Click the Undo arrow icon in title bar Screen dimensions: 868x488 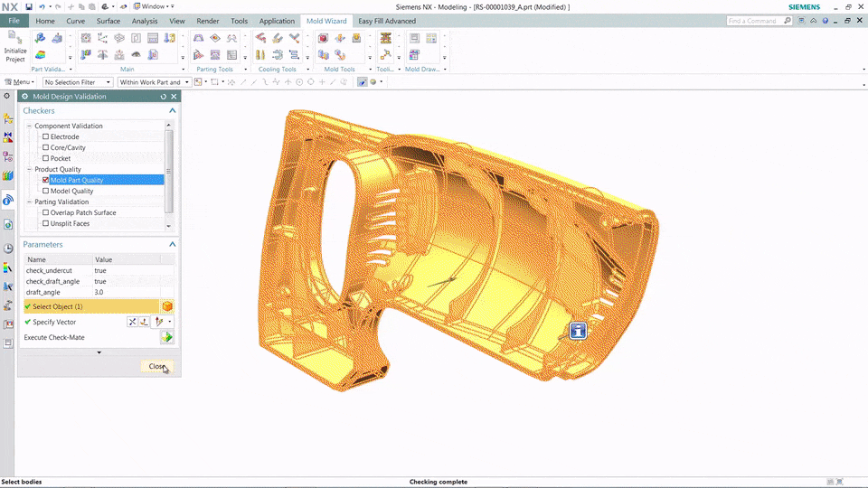click(42, 6)
